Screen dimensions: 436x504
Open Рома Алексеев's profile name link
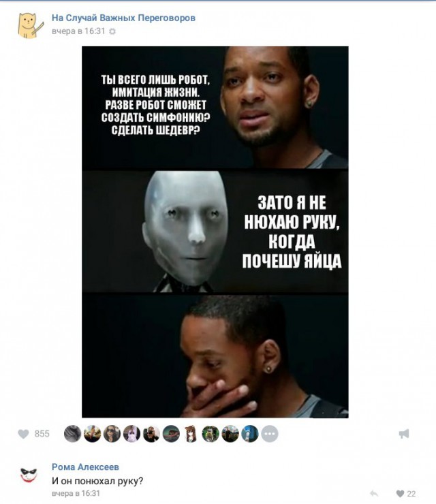(85, 467)
